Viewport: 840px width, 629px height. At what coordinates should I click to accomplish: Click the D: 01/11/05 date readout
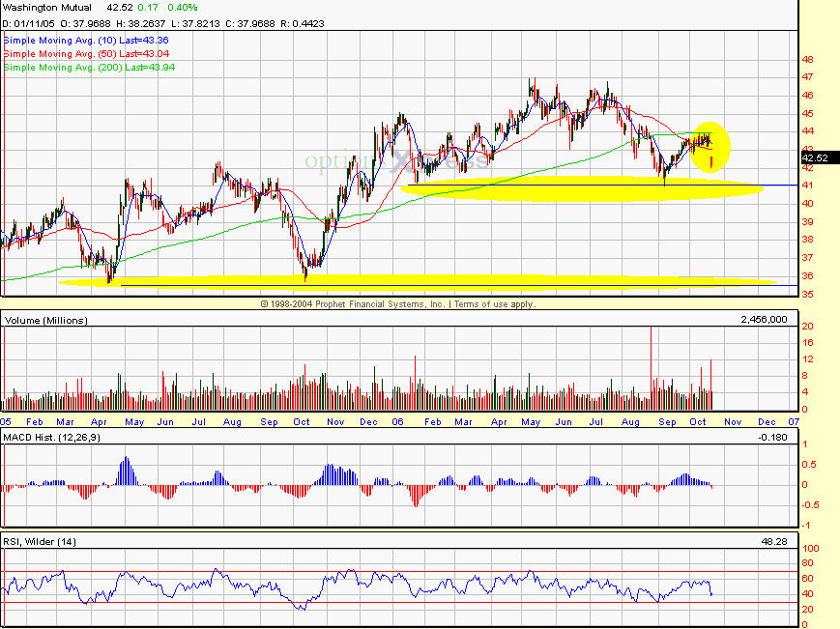pos(28,23)
